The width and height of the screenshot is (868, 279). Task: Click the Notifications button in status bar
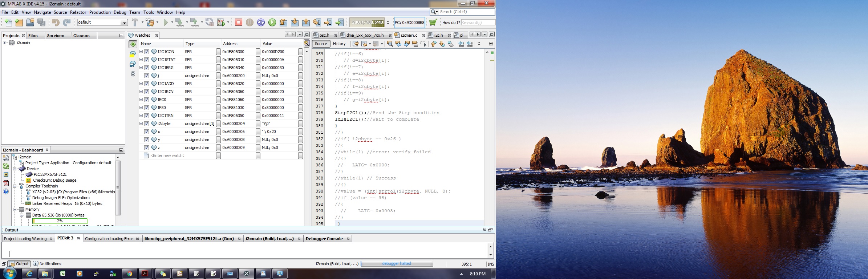tap(47, 264)
